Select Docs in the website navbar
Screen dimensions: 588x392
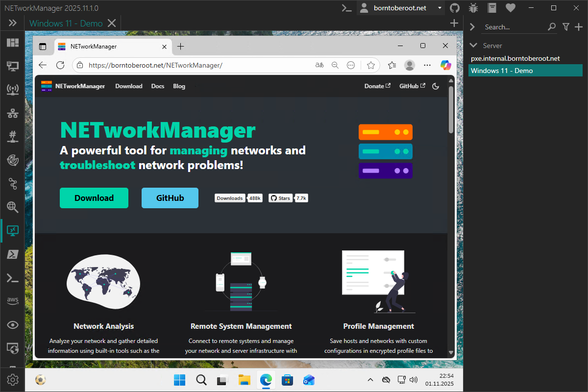tap(157, 86)
